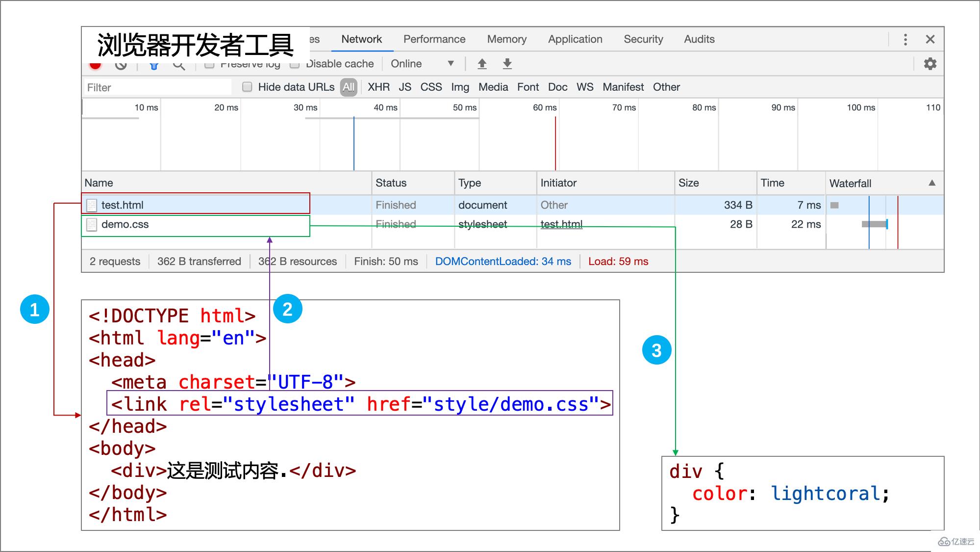Click the DOMContentLoaded timing marker
Viewport: 980px width, 552px height.
[503, 261]
